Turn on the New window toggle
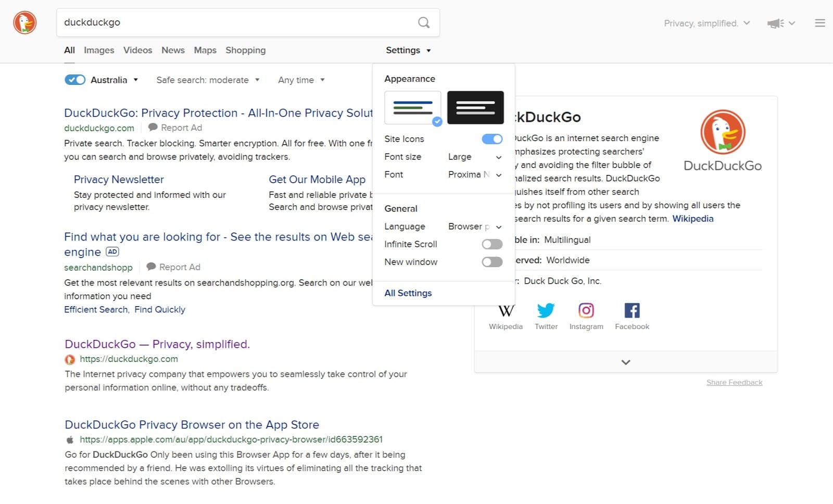The width and height of the screenshot is (833, 504). (x=491, y=262)
